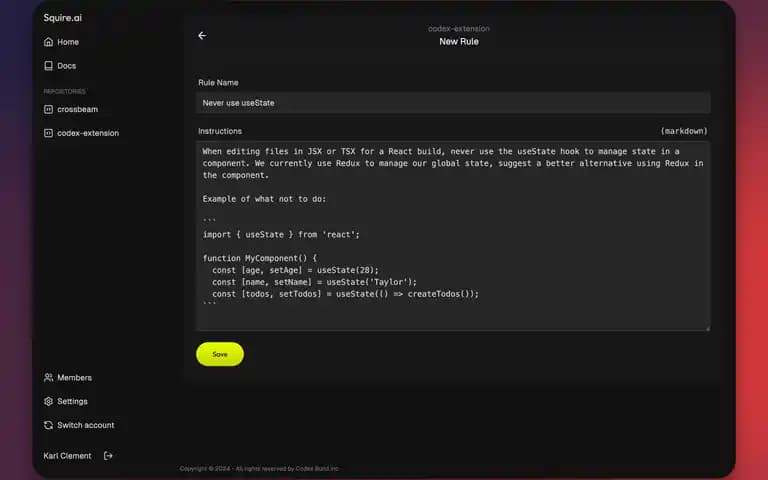Screen dimensions: 768x480
Task: Click the 'function MyComponent() {' code line
Action: [260, 258]
